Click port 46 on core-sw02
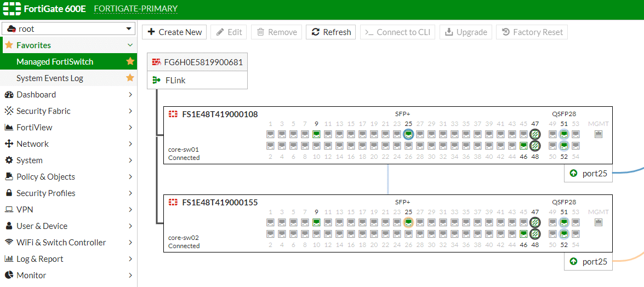 [523, 234]
